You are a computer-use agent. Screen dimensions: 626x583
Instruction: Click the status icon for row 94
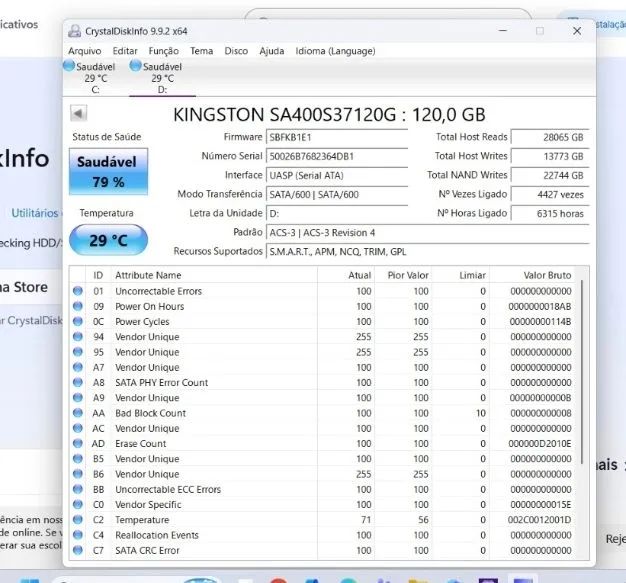pos(78,337)
